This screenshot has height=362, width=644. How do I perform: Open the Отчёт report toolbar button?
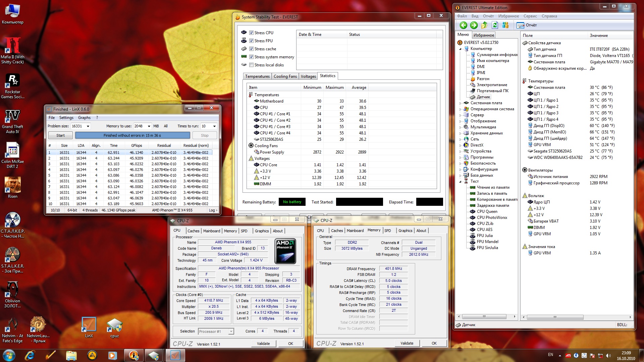pos(527,25)
